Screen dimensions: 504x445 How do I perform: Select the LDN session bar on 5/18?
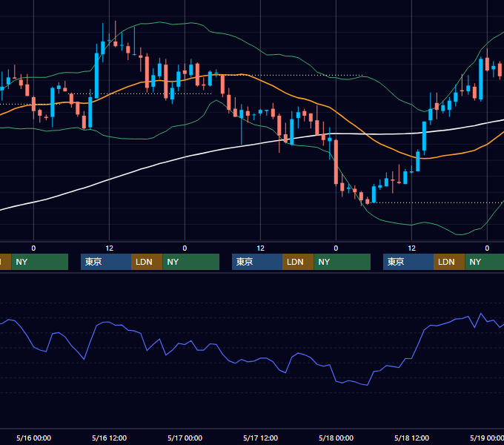[x=449, y=262]
